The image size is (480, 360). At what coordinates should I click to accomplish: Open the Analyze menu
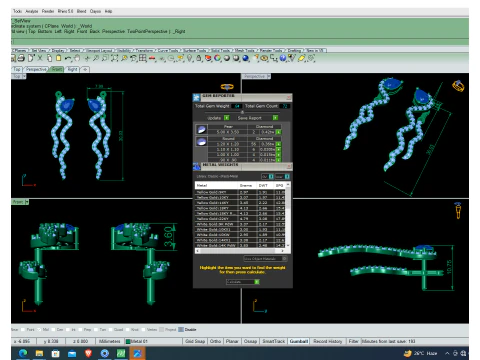pyautogui.click(x=32, y=11)
